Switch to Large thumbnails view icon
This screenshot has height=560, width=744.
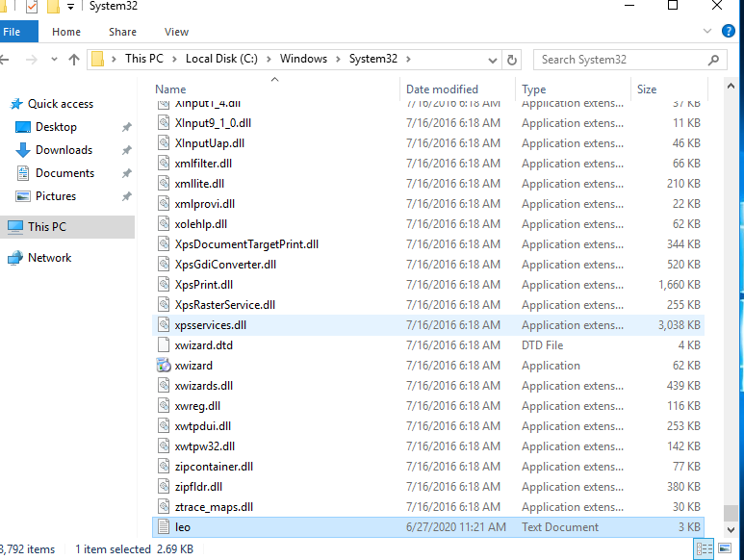point(725,549)
